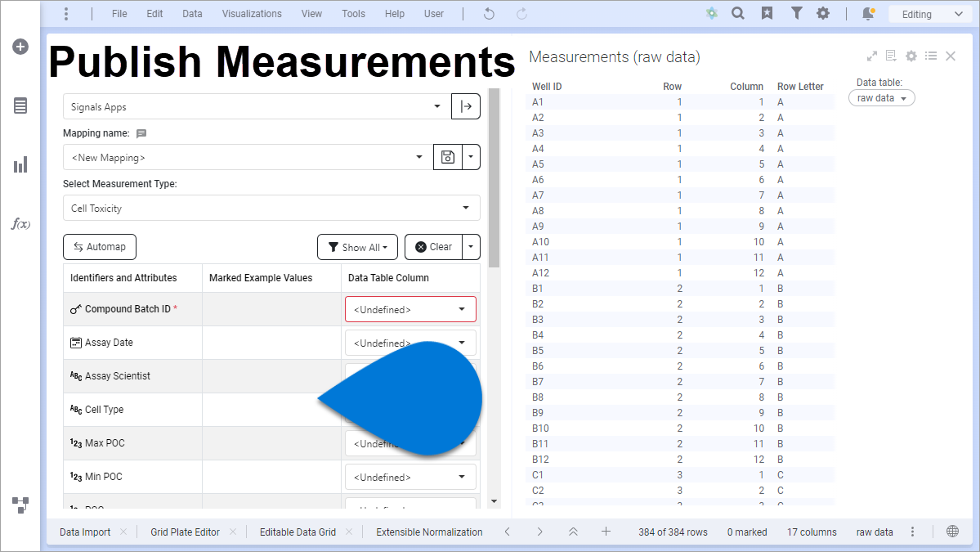The width and height of the screenshot is (980, 552).
Task: Open the Editing mode dropdown
Action: [932, 14]
